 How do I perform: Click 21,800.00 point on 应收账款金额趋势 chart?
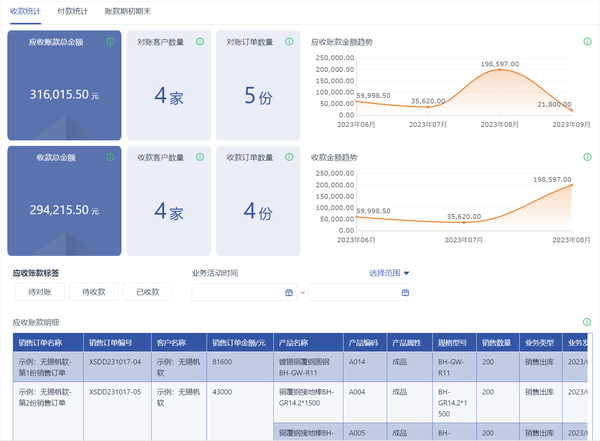(572, 110)
